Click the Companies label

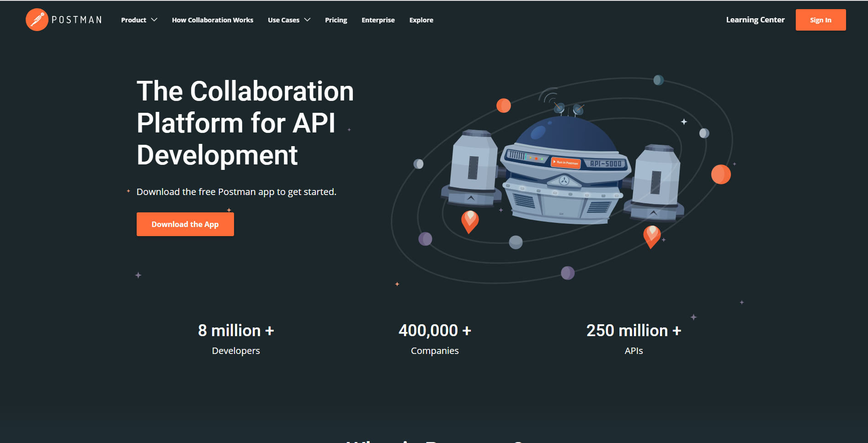point(435,351)
